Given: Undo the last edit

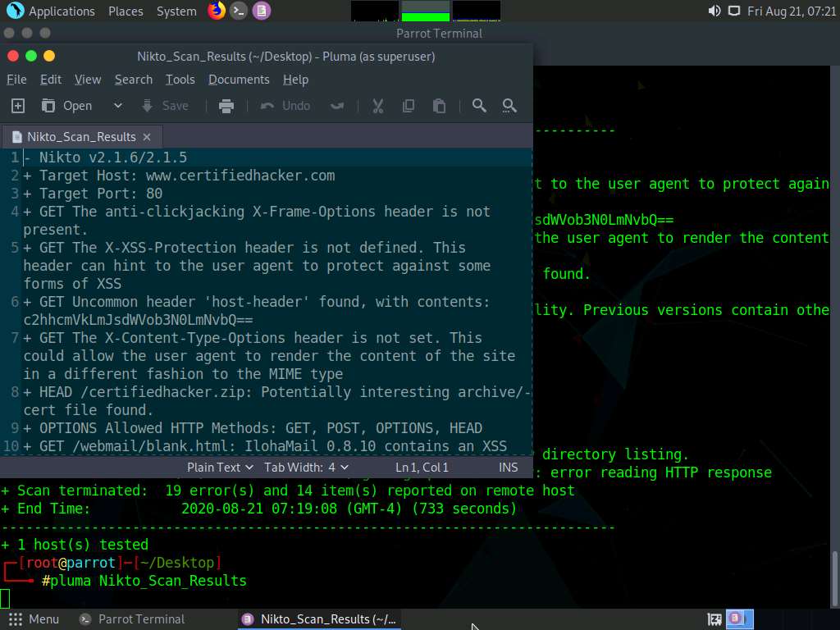Looking at the screenshot, I should (285, 106).
